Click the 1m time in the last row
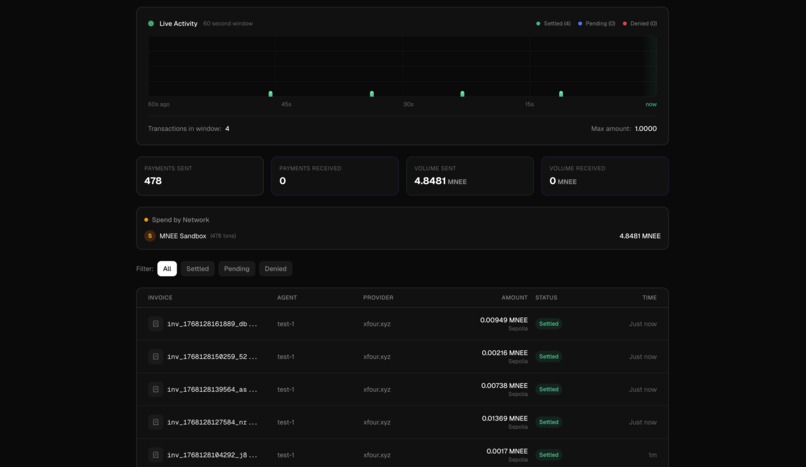The width and height of the screenshot is (806, 467). tap(652, 455)
